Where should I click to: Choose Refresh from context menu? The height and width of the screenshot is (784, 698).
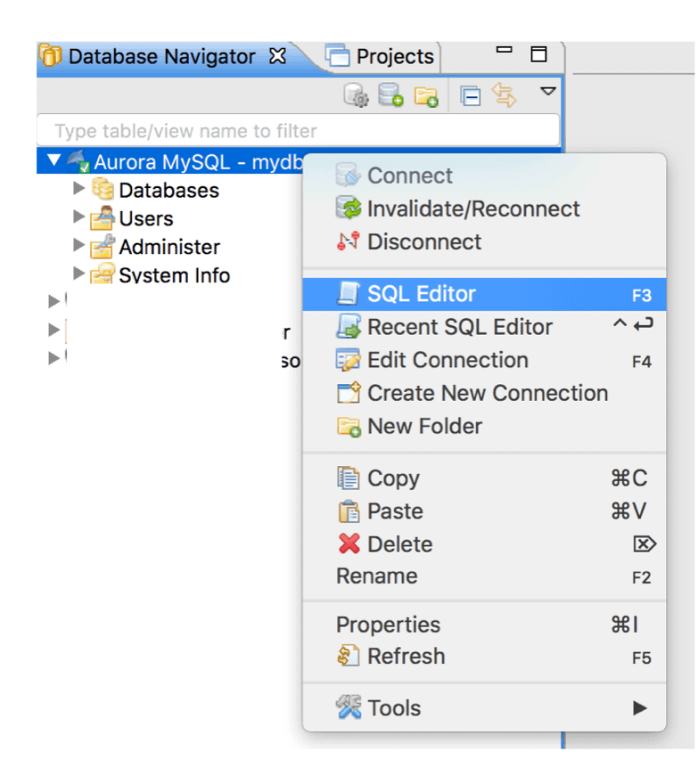(x=484, y=657)
